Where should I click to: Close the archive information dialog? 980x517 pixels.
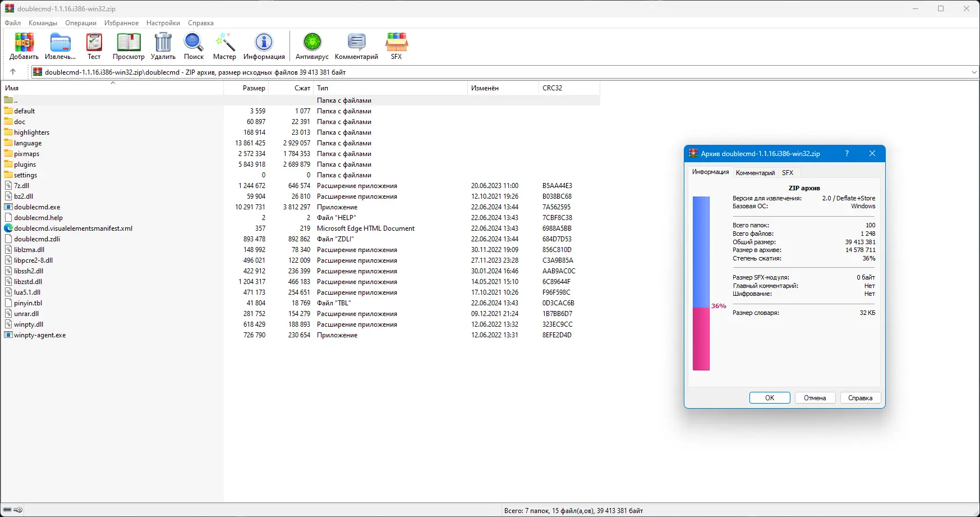[x=872, y=153]
